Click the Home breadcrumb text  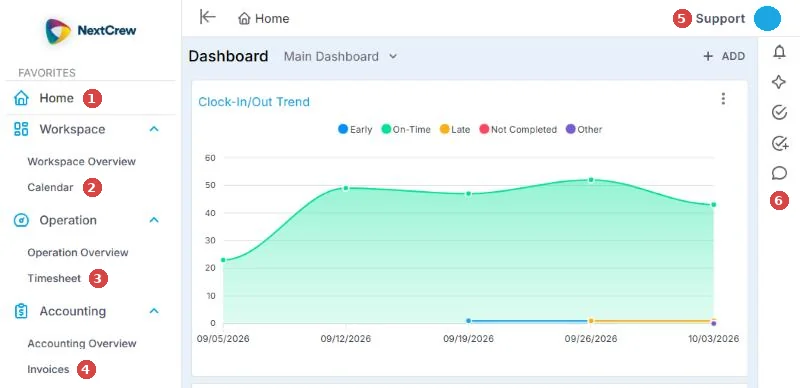tap(272, 19)
